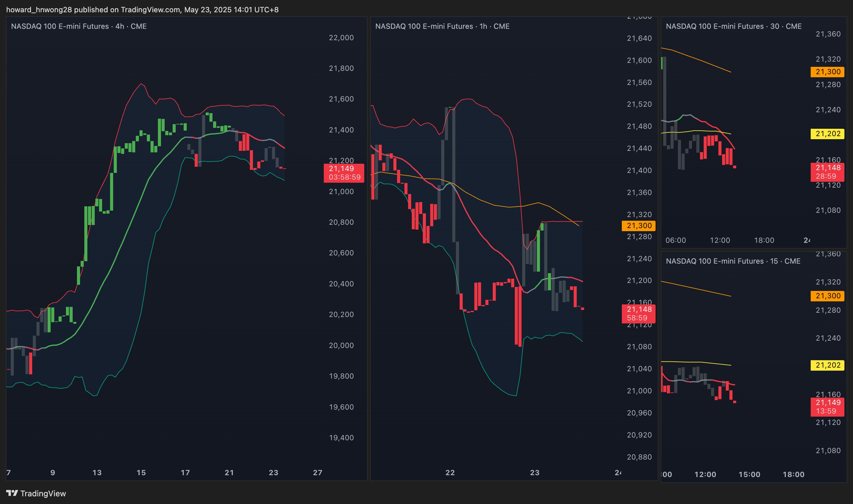Image resolution: width=853 pixels, height=504 pixels.
Task: Click 15:00 on 15-minute time axis
Action: 749,475
